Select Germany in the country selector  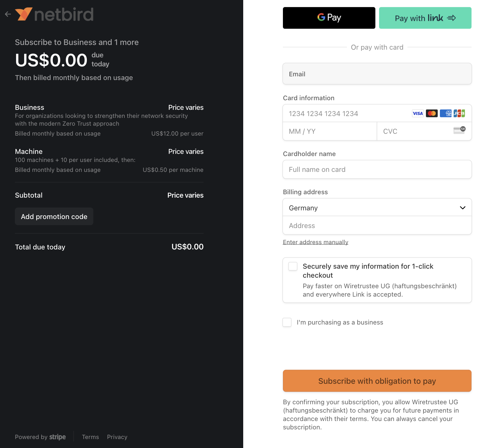377,207
